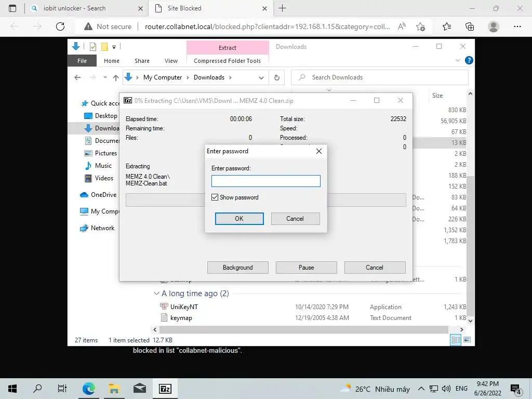Image resolution: width=532 pixels, height=399 pixels.
Task: Click the Explorer Help question mark icon
Action: (x=469, y=60)
